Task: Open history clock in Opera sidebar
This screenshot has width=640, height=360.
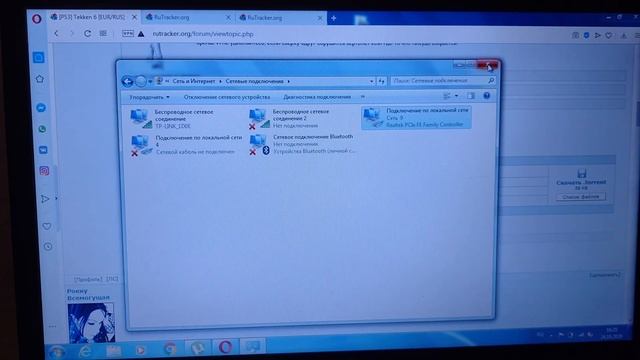Action: (x=48, y=246)
